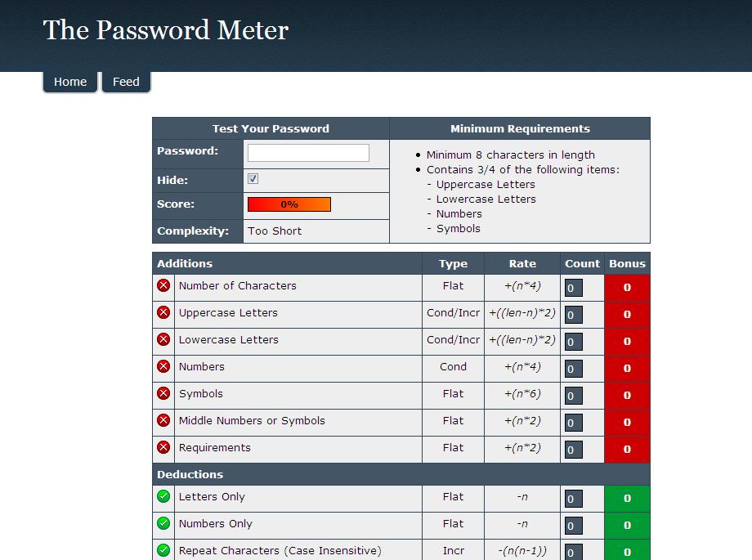Click the 'Additions' column header
Image resolution: width=752 pixels, height=560 pixels.
pos(185,263)
